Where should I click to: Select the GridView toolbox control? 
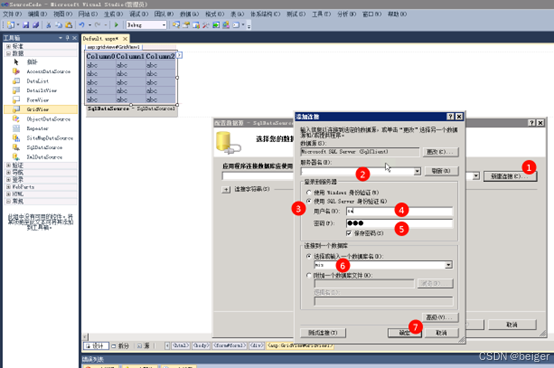click(x=40, y=109)
